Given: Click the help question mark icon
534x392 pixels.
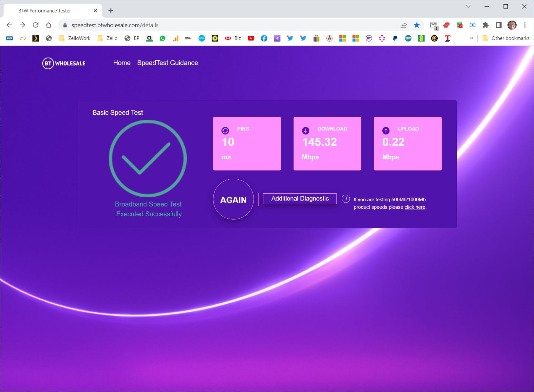Looking at the screenshot, I should click(346, 199).
